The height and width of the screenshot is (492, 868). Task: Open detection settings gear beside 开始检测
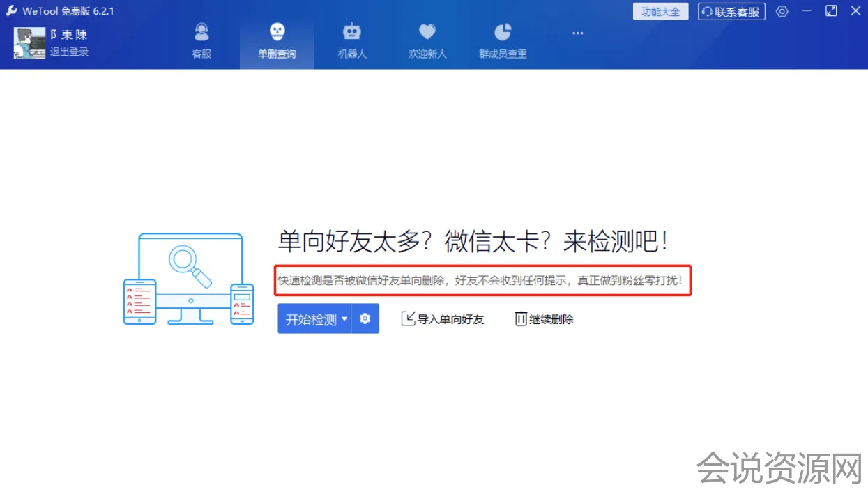click(365, 319)
